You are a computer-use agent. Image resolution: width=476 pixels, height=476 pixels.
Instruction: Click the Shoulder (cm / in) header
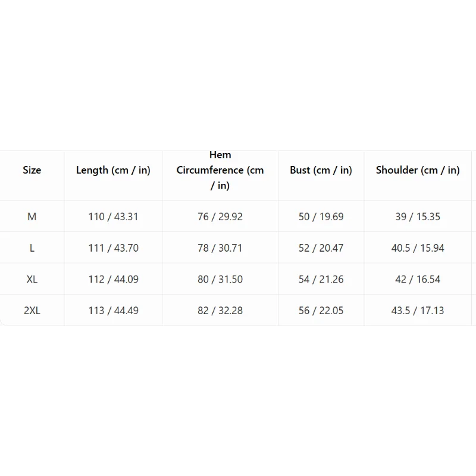pyautogui.click(x=418, y=170)
